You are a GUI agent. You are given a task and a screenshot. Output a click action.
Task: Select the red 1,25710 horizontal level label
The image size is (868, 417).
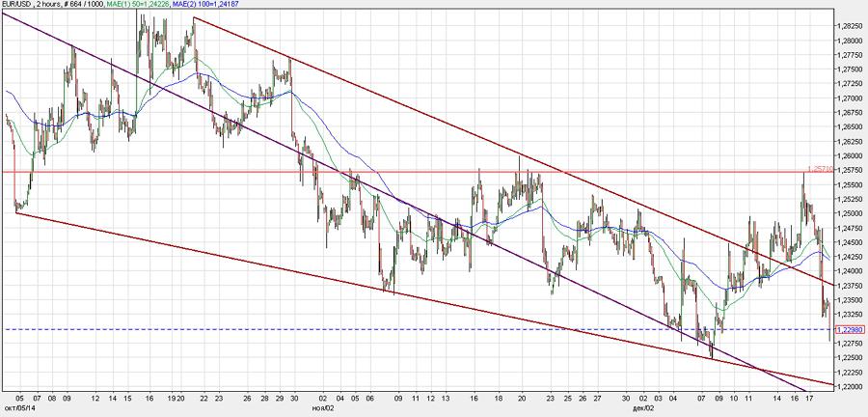[x=821, y=168]
